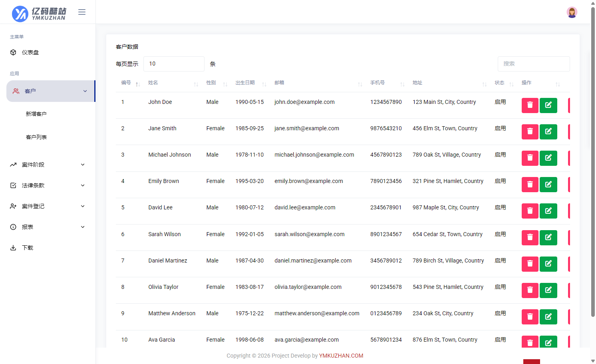Edit the Daniel Martinez record
The width and height of the screenshot is (596, 364).
(548, 264)
